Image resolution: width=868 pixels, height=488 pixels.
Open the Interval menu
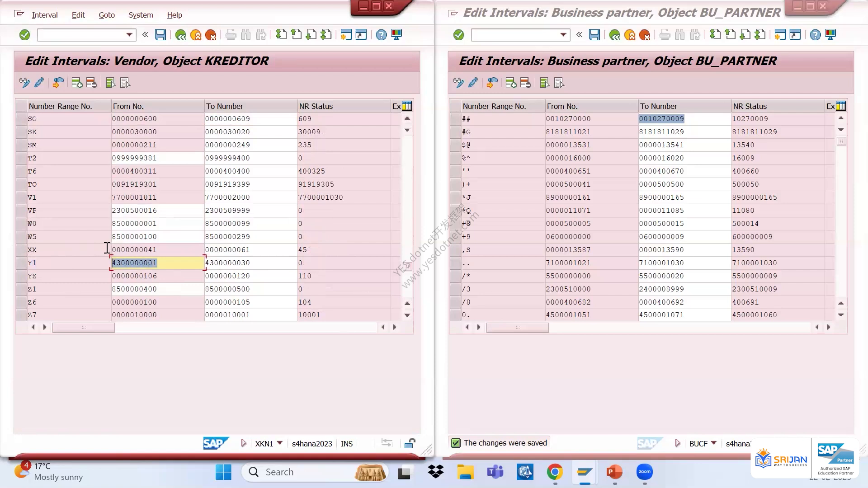tap(45, 15)
